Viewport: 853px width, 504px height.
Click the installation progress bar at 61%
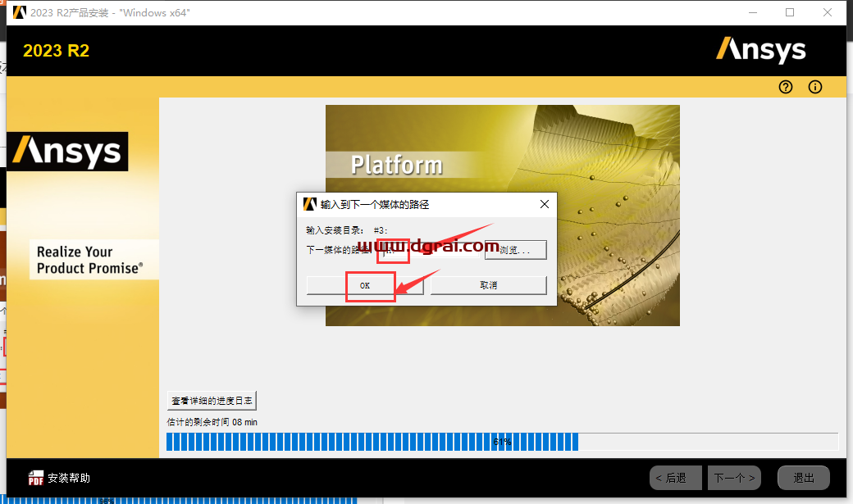pyautogui.click(x=502, y=442)
